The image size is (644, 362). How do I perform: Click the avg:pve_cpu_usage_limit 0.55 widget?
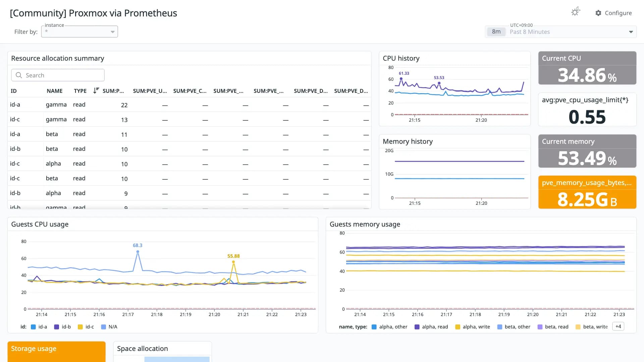click(587, 110)
